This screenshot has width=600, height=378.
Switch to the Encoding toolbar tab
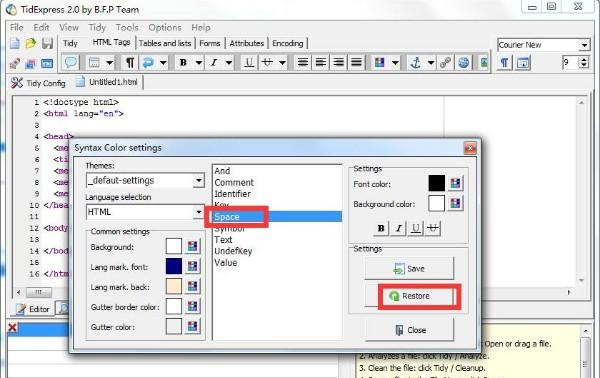coord(288,43)
